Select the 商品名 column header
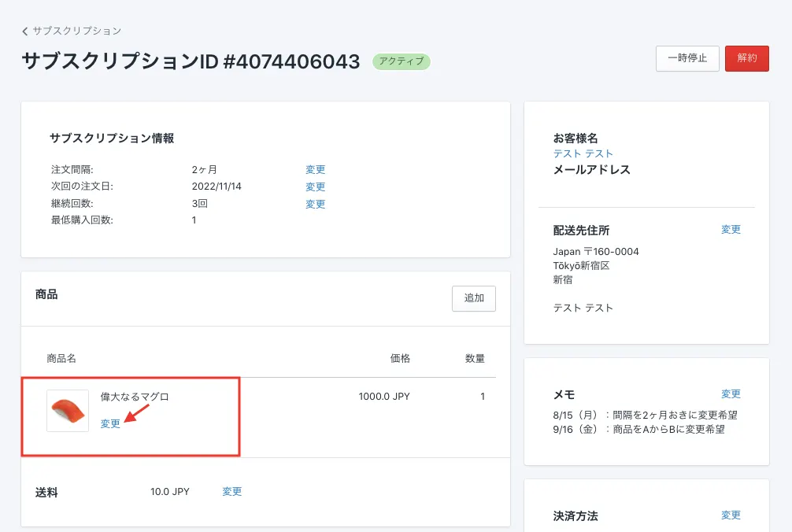 coord(61,358)
